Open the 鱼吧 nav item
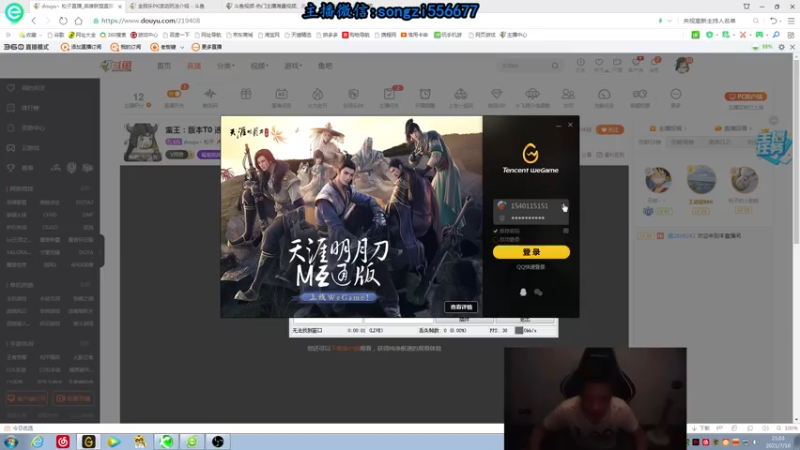 pos(325,66)
